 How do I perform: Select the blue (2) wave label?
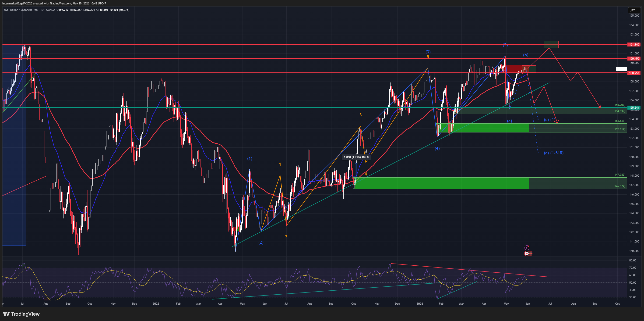[x=261, y=242]
